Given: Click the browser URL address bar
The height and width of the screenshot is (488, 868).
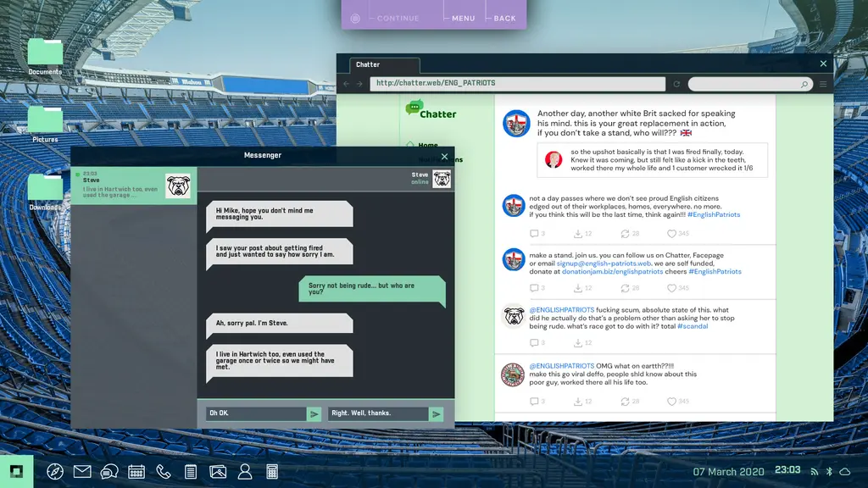Looking at the screenshot, I should point(517,84).
